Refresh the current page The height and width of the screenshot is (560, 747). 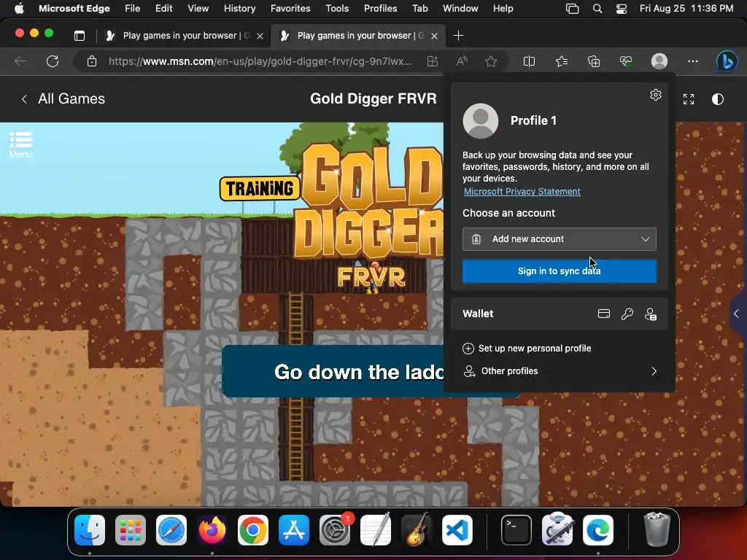click(x=53, y=61)
